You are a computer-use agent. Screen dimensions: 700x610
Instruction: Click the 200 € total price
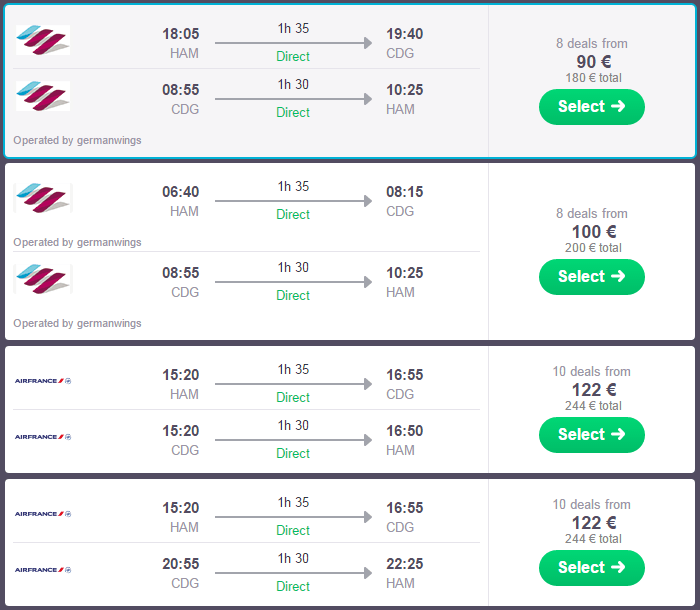(x=592, y=248)
